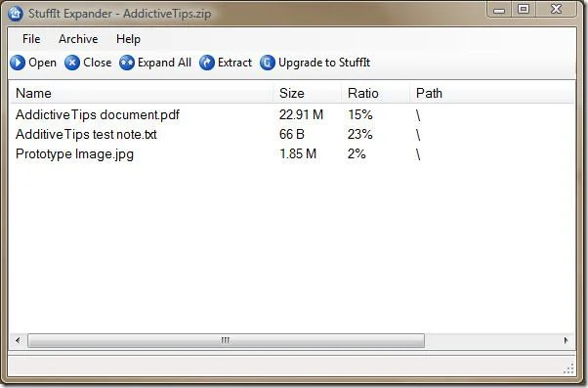Click the Extract arrow icon
The width and height of the screenshot is (588, 388).
(x=207, y=63)
